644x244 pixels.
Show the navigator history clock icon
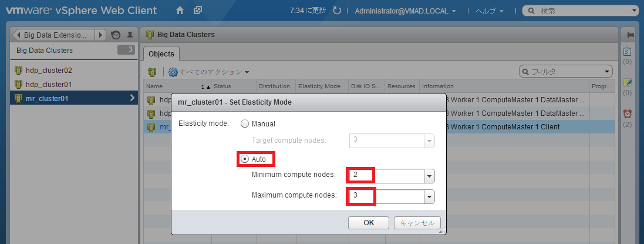116,35
